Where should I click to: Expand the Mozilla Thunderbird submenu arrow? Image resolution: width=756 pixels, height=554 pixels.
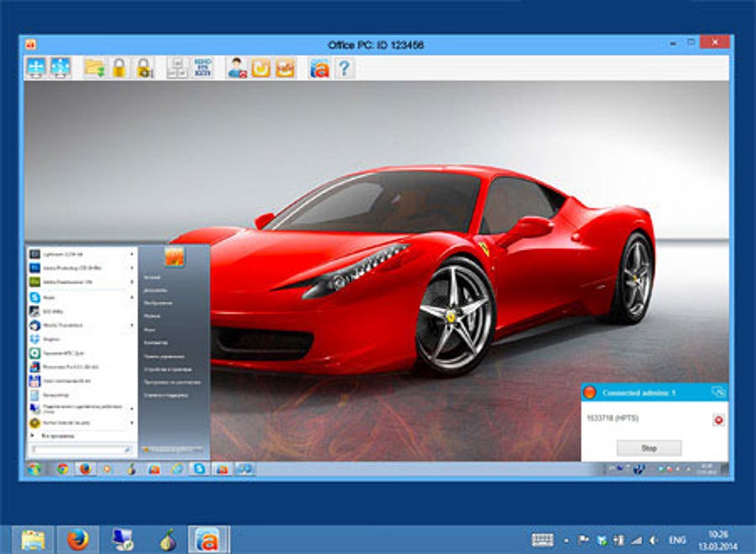click(x=132, y=325)
